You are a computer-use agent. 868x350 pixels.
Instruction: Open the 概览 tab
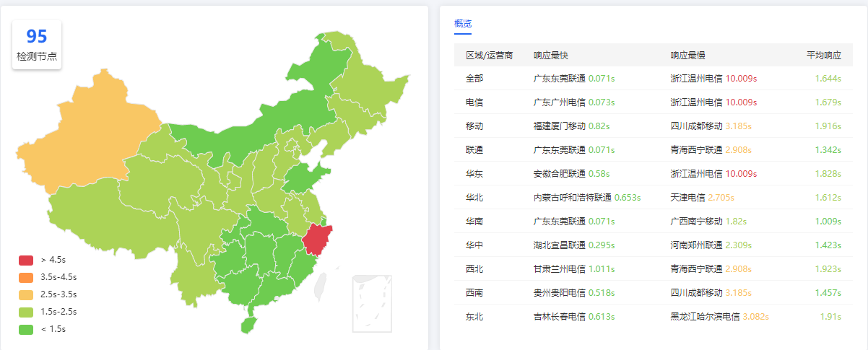463,24
